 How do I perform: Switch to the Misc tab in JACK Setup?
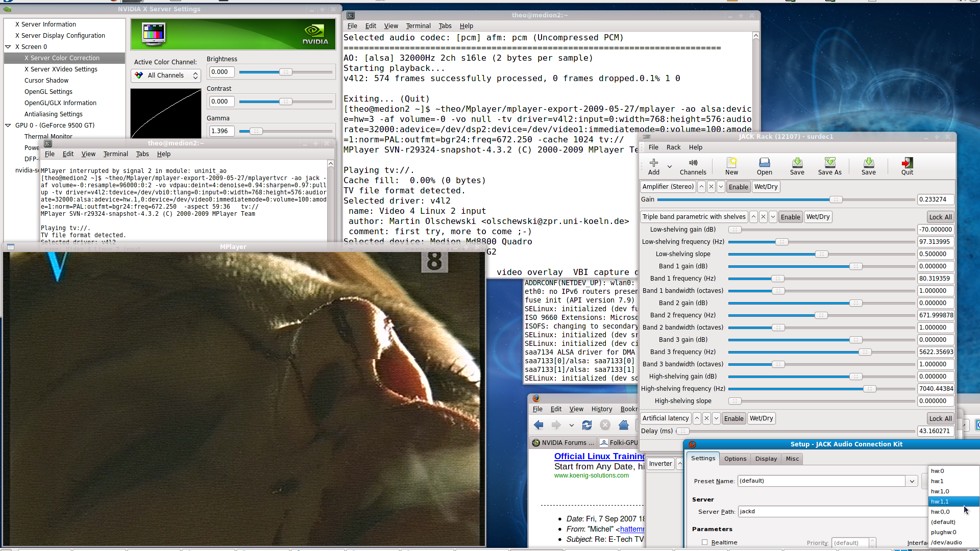(x=792, y=459)
